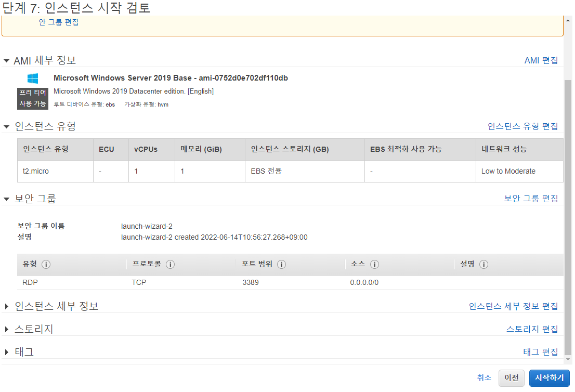The image size is (575, 392).
Task: Collapse the AMI 세부 정보 section
Action: 6,61
